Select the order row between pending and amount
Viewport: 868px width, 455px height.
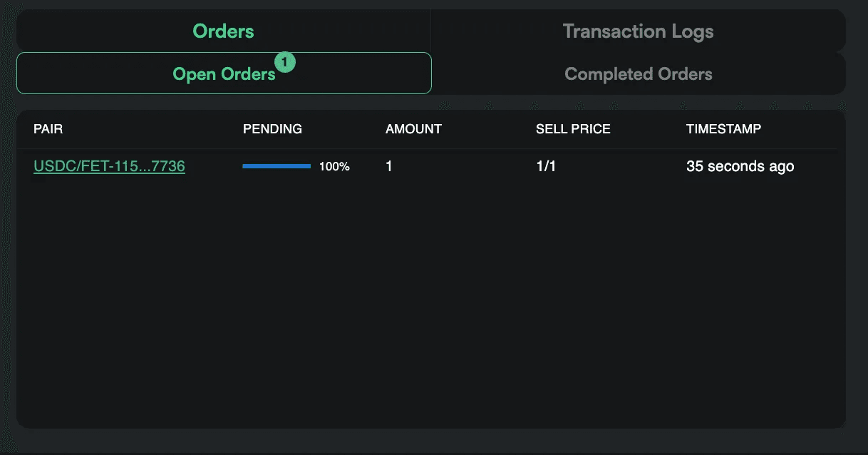pyautogui.click(x=367, y=166)
